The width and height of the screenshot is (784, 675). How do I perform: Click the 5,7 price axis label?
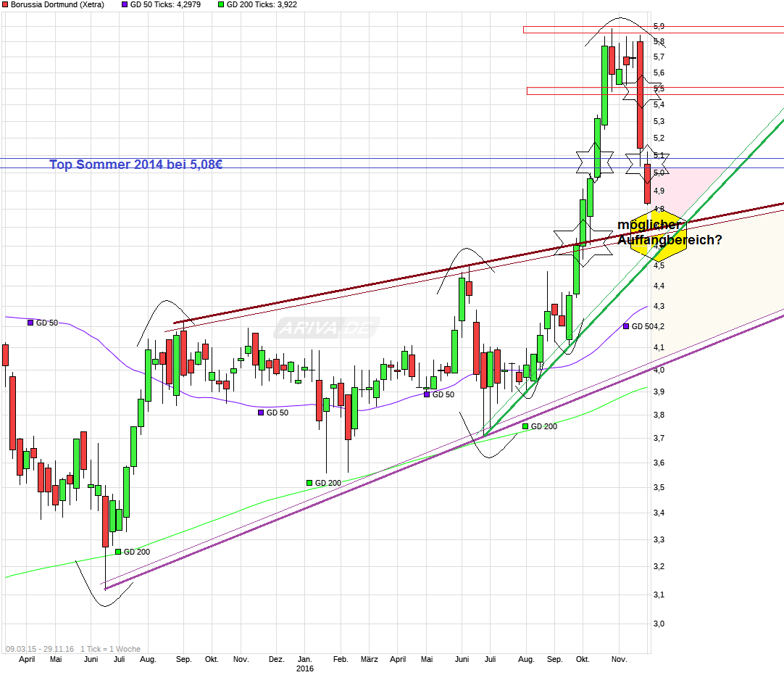[659, 57]
